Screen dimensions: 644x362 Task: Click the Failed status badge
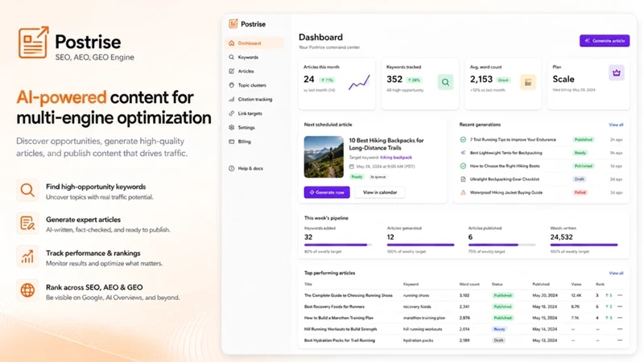tap(580, 192)
